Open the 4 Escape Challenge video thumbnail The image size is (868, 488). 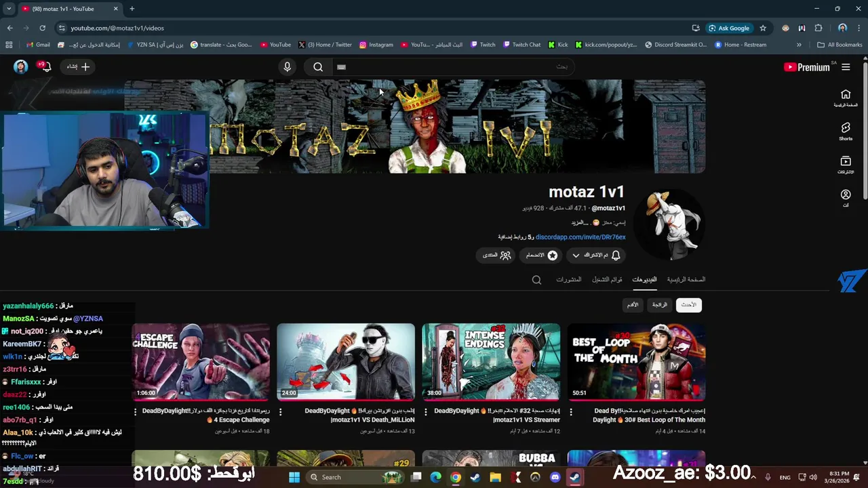201,362
